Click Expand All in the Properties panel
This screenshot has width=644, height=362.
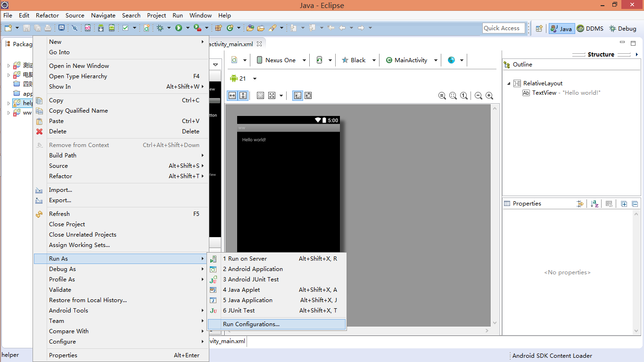[624, 204]
